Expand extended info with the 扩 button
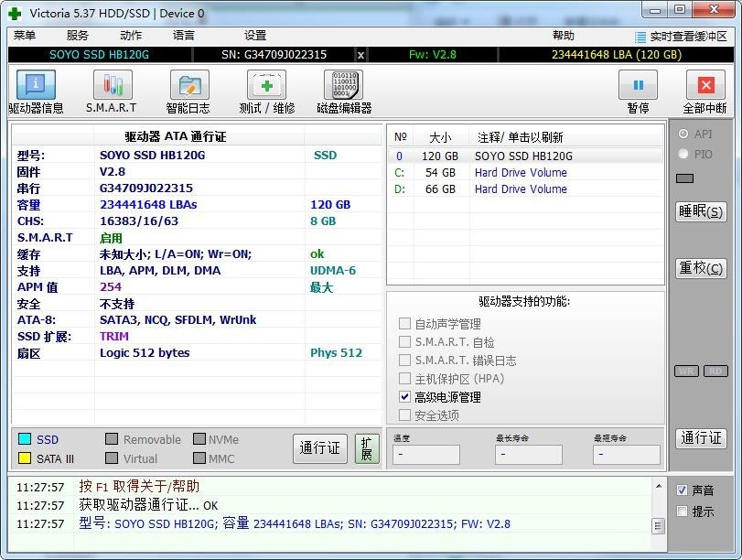 point(367,447)
